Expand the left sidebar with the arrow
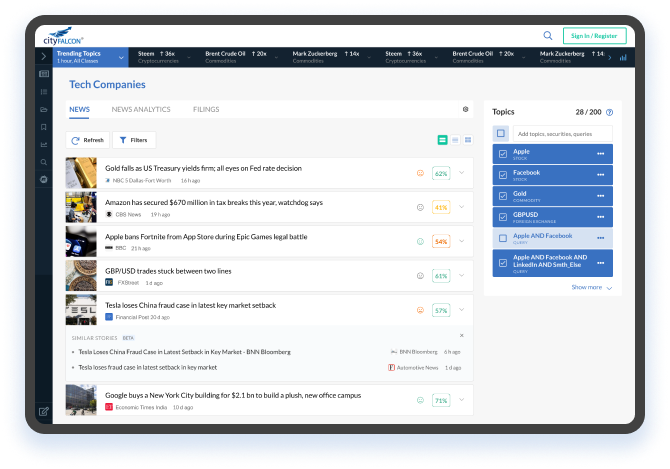The width and height of the screenshot is (670, 469). [x=44, y=56]
